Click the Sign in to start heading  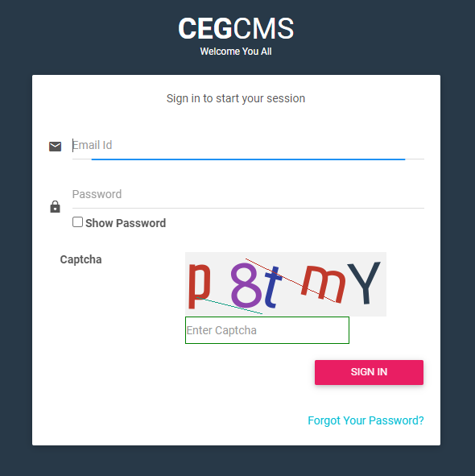click(x=236, y=98)
